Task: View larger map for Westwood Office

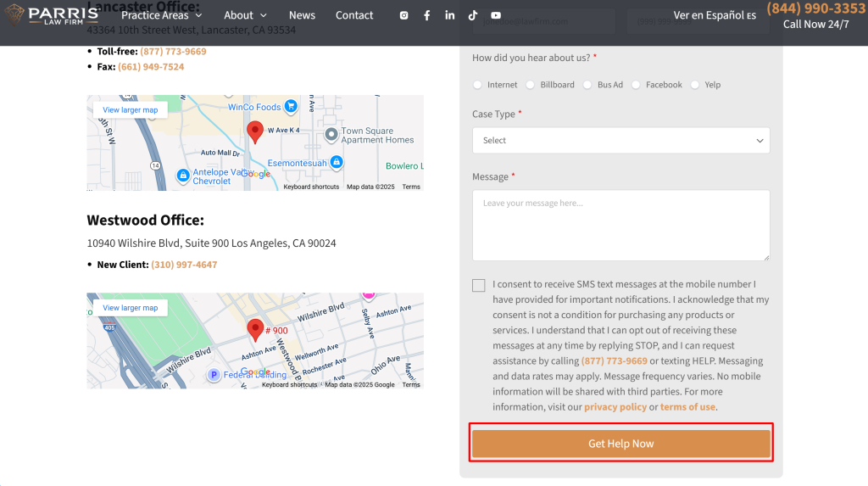Action: coord(131,308)
